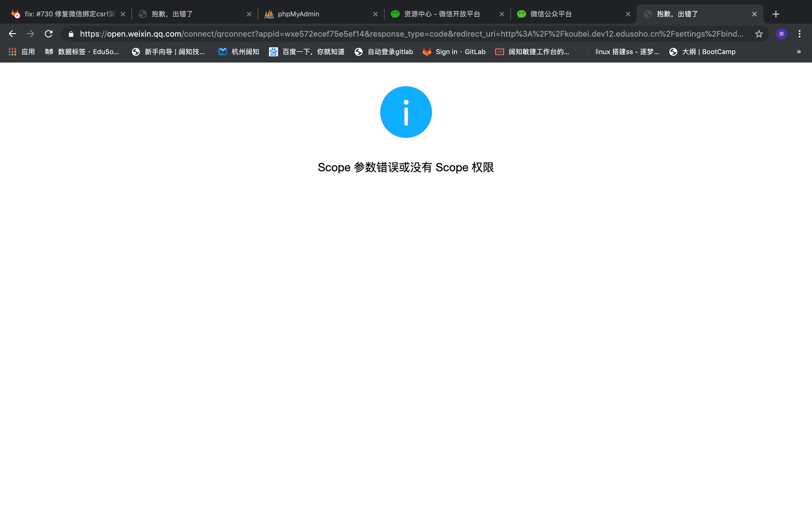Bookmark this page with star icon
This screenshot has height=507, width=812.
click(x=759, y=34)
